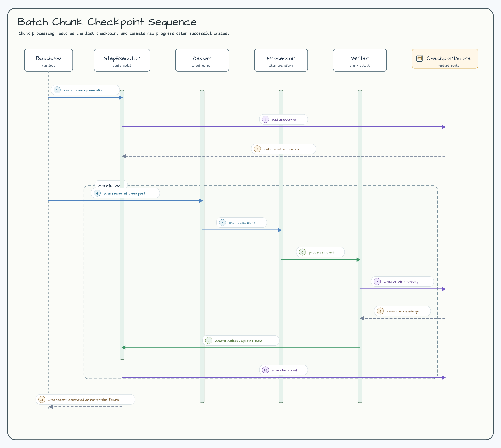Select the CheckpointStore participant box
The width and height of the screenshot is (501, 448).
coord(445,59)
